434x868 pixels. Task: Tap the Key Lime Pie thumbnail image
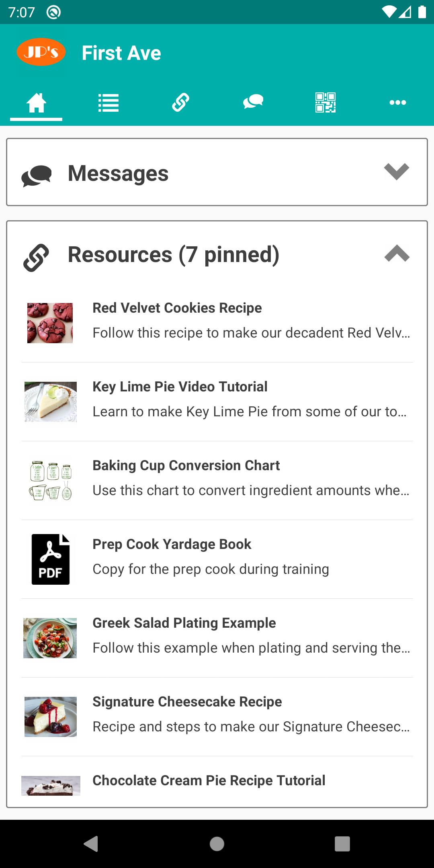pos(50,402)
